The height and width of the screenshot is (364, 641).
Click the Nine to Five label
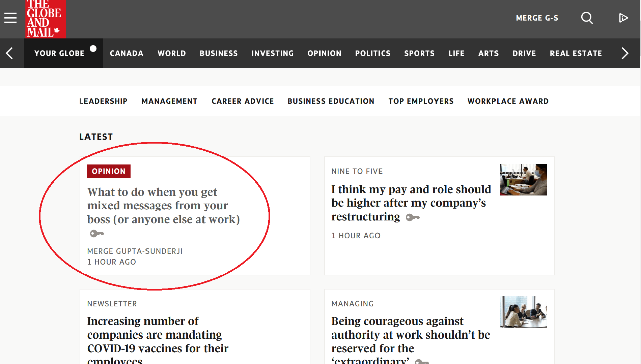(357, 171)
